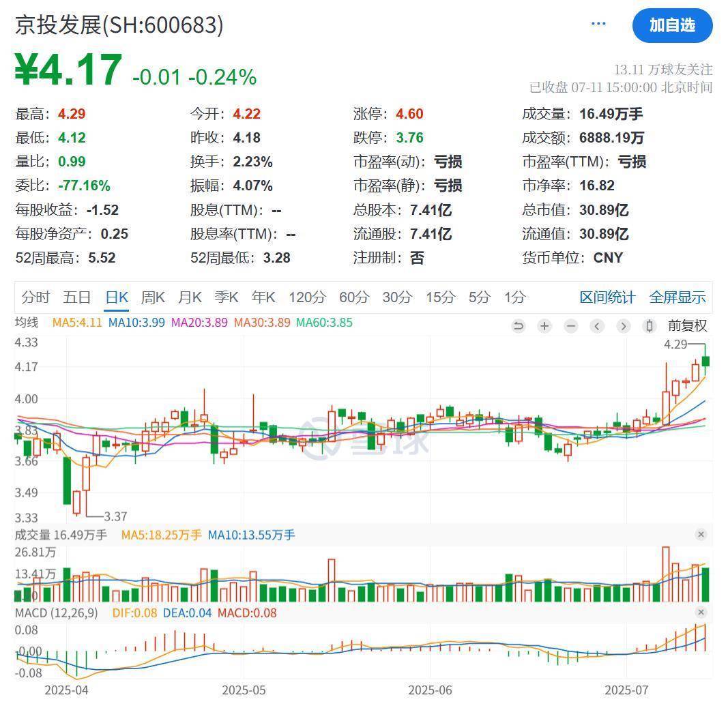Screen dimensions: 728x706
Task: Switch to the 1分 chart tab
Action: (515, 297)
